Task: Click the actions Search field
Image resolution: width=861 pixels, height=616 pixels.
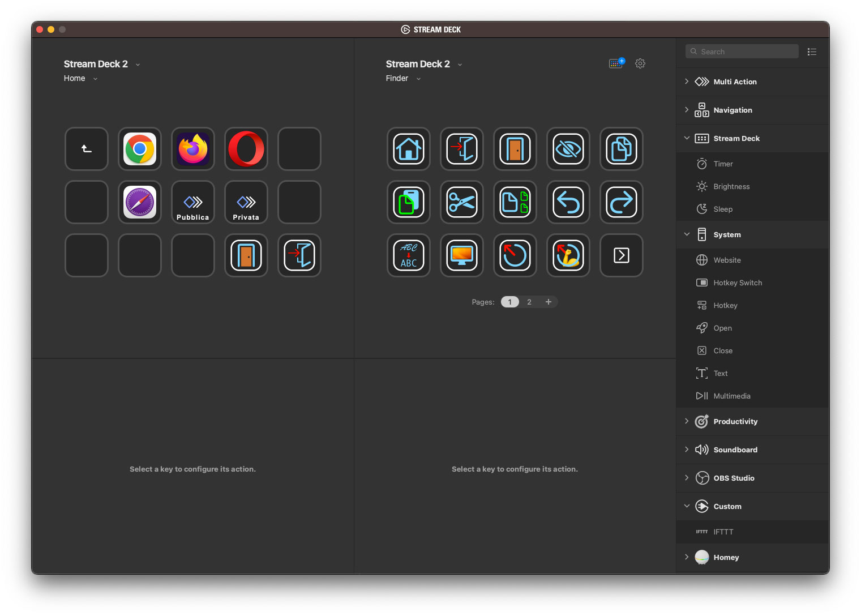Action: (742, 52)
